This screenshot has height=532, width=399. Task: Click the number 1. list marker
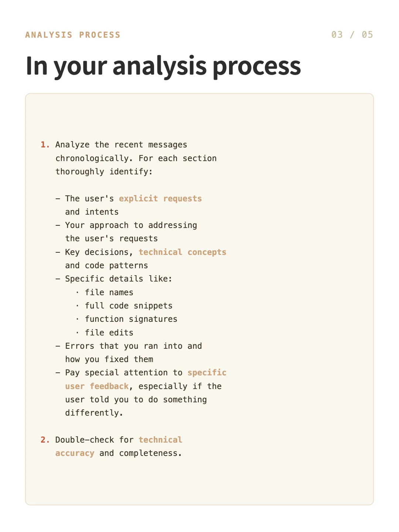(45, 144)
